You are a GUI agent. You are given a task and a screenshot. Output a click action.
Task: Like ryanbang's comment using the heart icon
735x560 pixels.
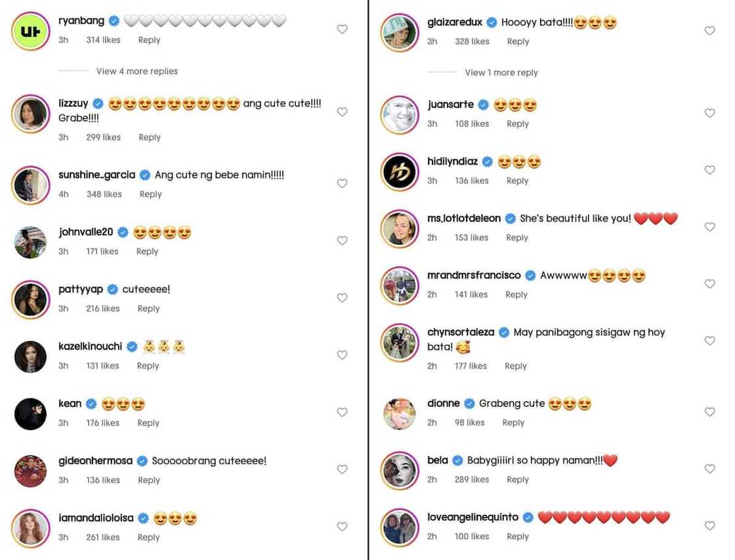click(342, 29)
